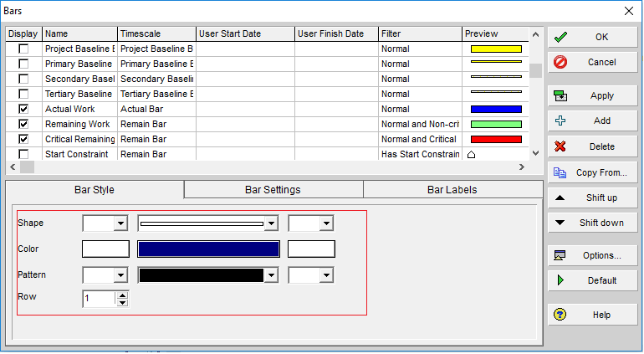Click the Normal and Critical filter cell
Screen dimensions: 644x354
click(x=420, y=140)
